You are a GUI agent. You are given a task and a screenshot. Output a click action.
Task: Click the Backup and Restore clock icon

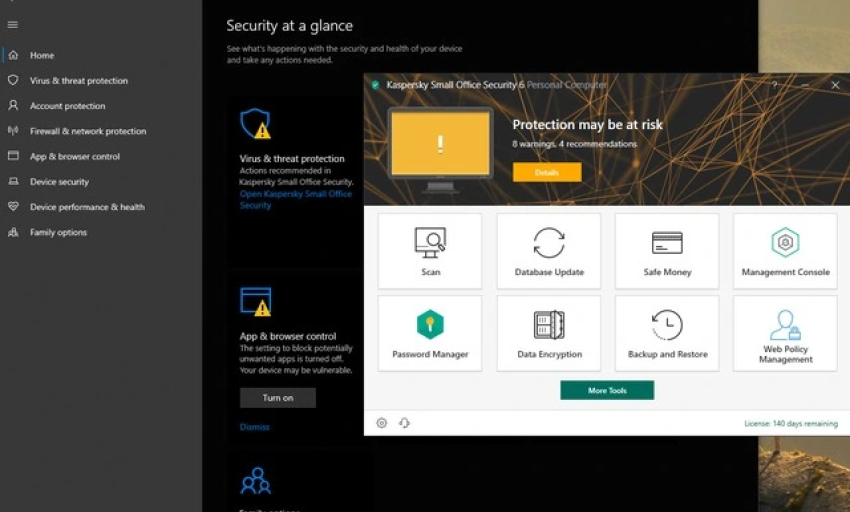(x=667, y=325)
